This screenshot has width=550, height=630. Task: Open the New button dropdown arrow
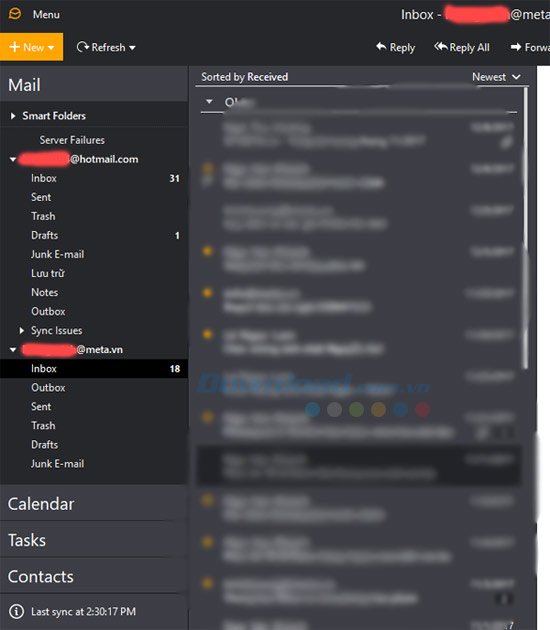pyautogui.click(x=51, y=48)
